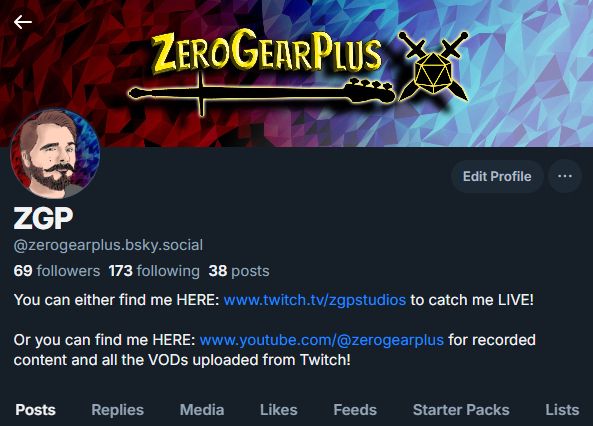This screenshot has height=426, width=593.
Task: Open the bearded avatar profile picture
Action: pyautogui.click(x=55, y=153)
